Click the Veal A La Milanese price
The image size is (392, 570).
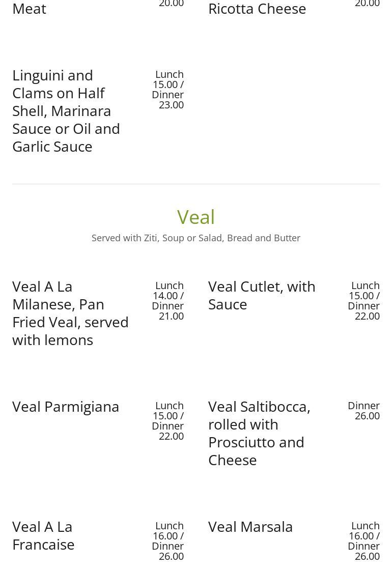click(x=168, y=301)
